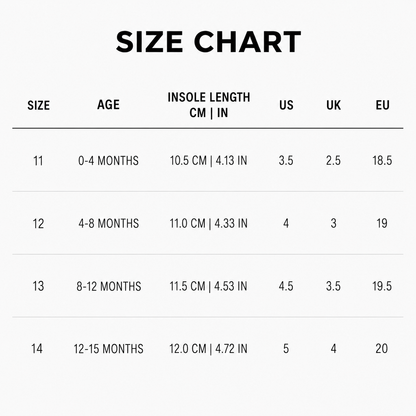Click the 8-12 MONTHS age cell

[109, 286]
